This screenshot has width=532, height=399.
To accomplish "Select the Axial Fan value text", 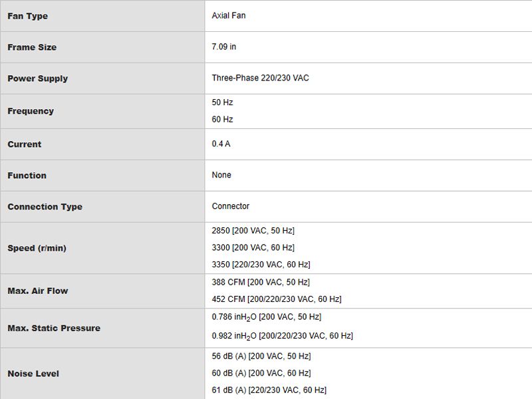I will point(228,15).
